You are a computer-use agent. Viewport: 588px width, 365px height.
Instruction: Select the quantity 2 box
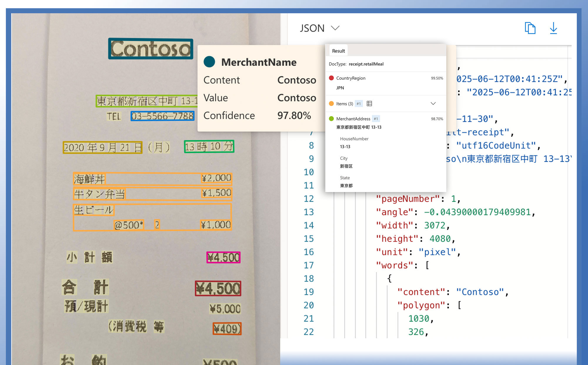point(157,225)
